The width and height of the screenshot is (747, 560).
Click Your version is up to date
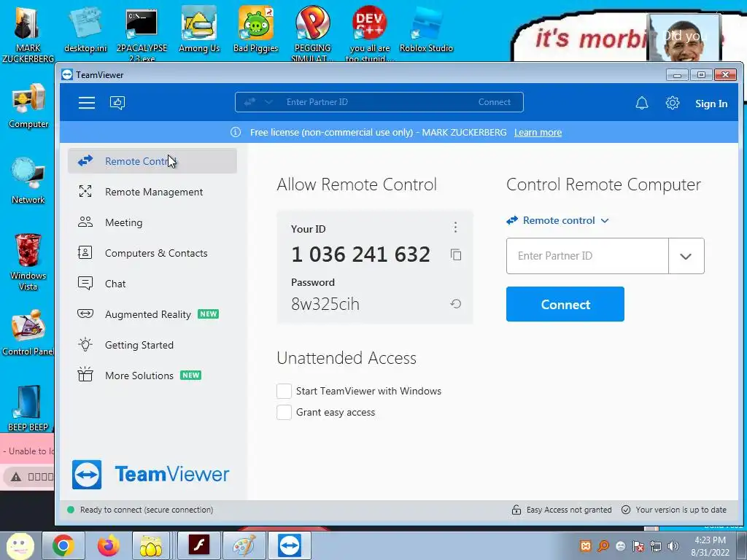click(x=674, y=510)
